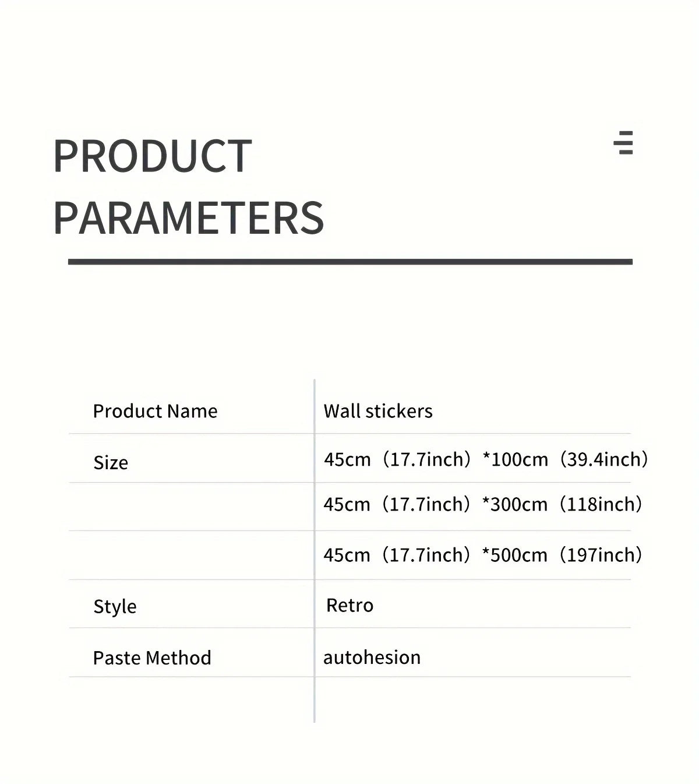Click the empty cell below autohesion
The width and height of the screenshot is (699, 784).
[472, 699]
